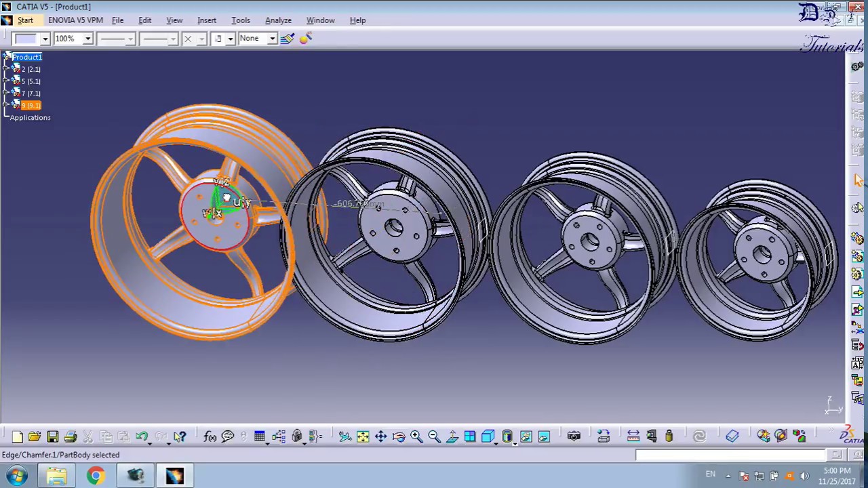
Task: Click the Hide/Show icon
Action: pyautogui.click(x=526, y=436)
